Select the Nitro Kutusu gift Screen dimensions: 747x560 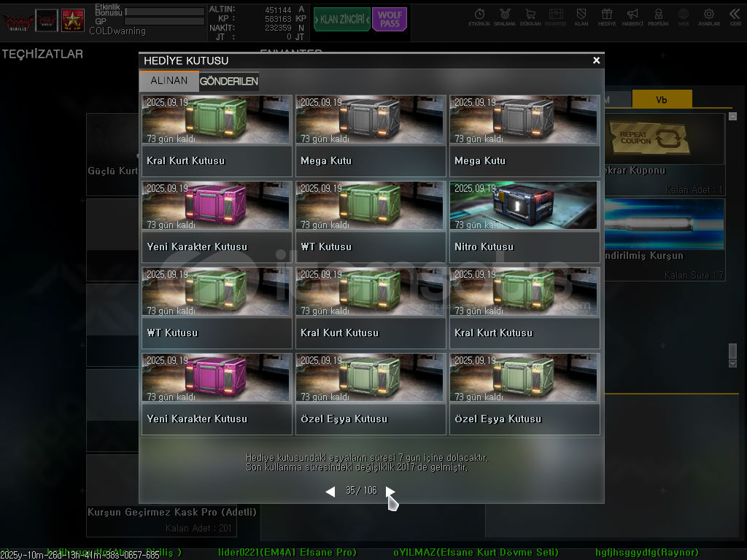(x=524, y=222)
